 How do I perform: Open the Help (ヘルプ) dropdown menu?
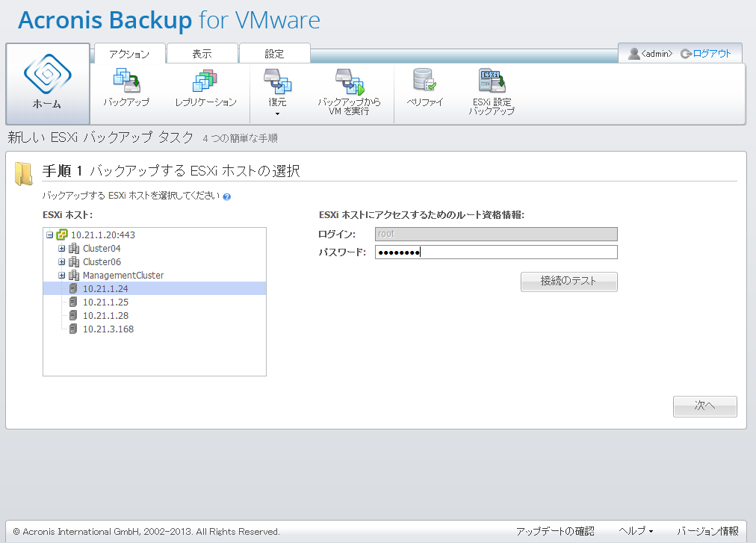click(x=635, y=531)
